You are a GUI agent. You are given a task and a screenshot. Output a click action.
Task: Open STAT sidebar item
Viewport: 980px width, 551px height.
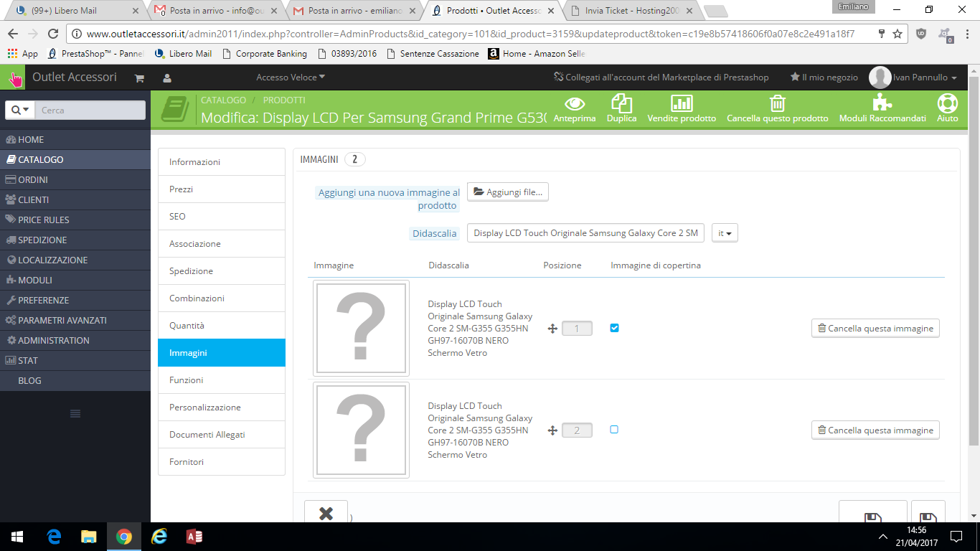[75, 360]
